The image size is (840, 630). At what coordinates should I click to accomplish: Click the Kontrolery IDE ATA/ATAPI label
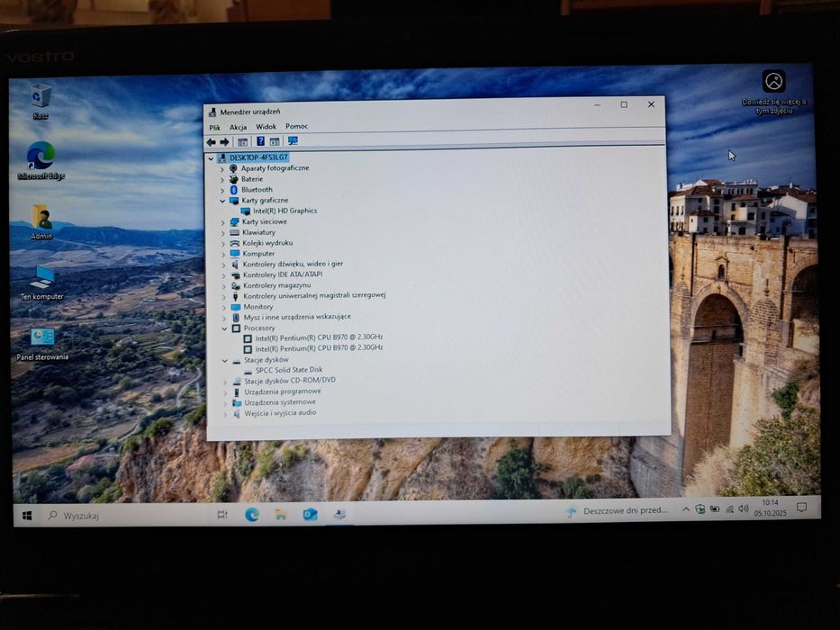click(x=283, y=274)
